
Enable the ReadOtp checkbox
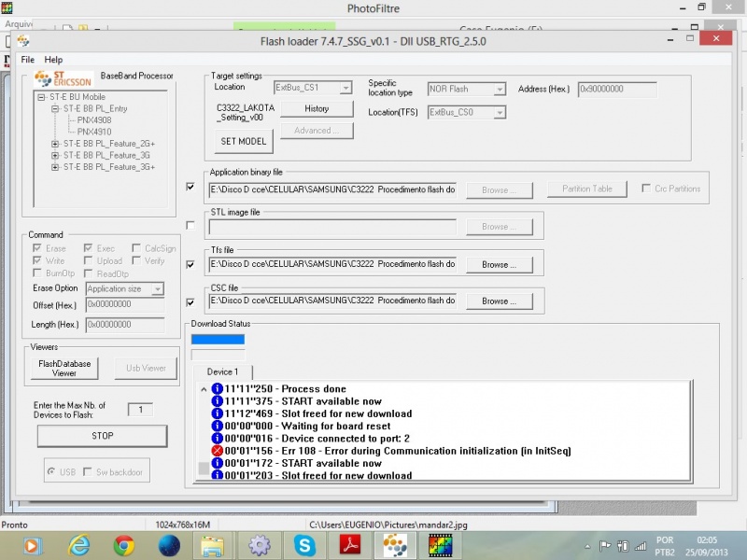pyautogui.click(x=88, y=273)
